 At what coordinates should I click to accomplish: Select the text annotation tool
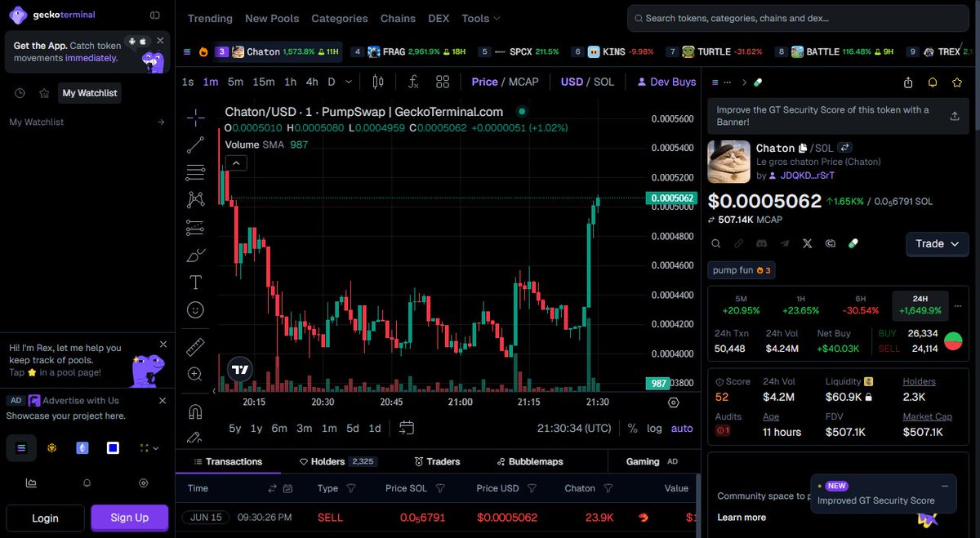[195, 282]
